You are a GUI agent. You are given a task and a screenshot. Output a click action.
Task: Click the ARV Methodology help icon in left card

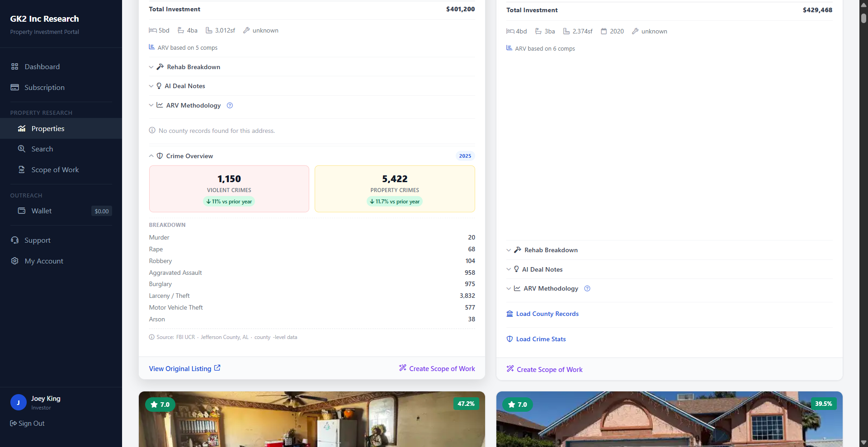coord(230,105)
